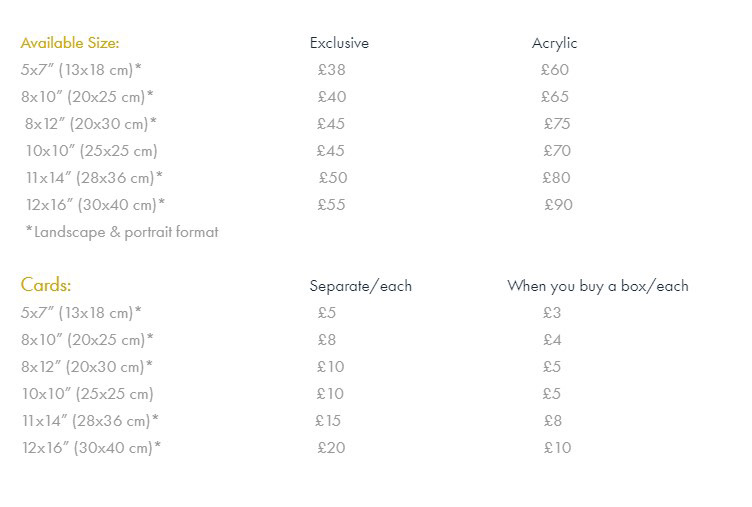Click the £90 Acrylic price
752x507 pixels.
point(558,205)
